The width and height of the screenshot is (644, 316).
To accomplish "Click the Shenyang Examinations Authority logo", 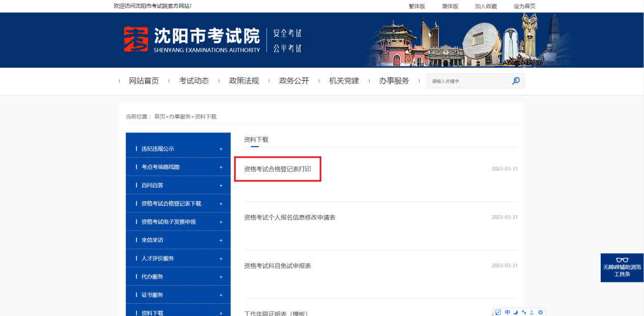I will pyautogui.click(x=191, y=40).
